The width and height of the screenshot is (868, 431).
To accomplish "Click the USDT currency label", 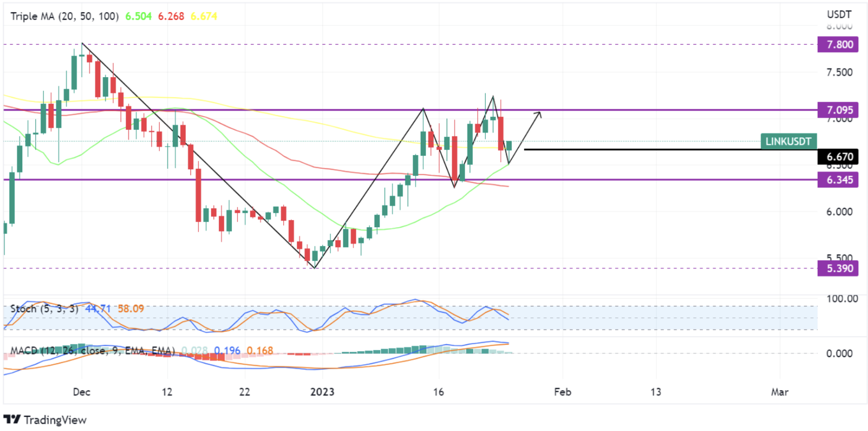I will click(x=839, y=14).
